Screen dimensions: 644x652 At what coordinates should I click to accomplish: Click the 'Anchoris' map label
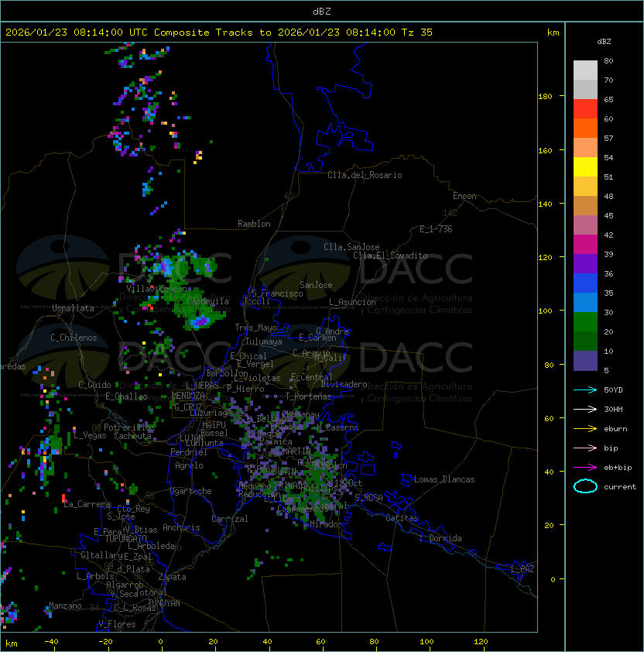point(181,527)
